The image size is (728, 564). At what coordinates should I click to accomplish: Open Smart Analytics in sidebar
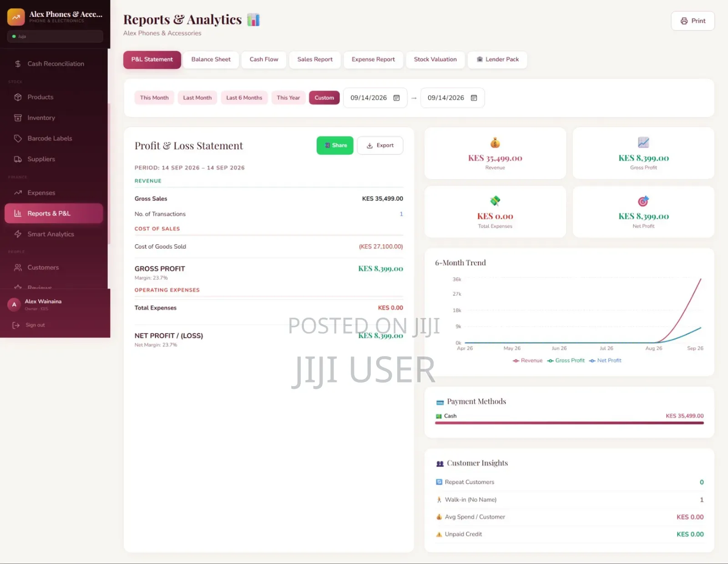click(x=54, y=234)
